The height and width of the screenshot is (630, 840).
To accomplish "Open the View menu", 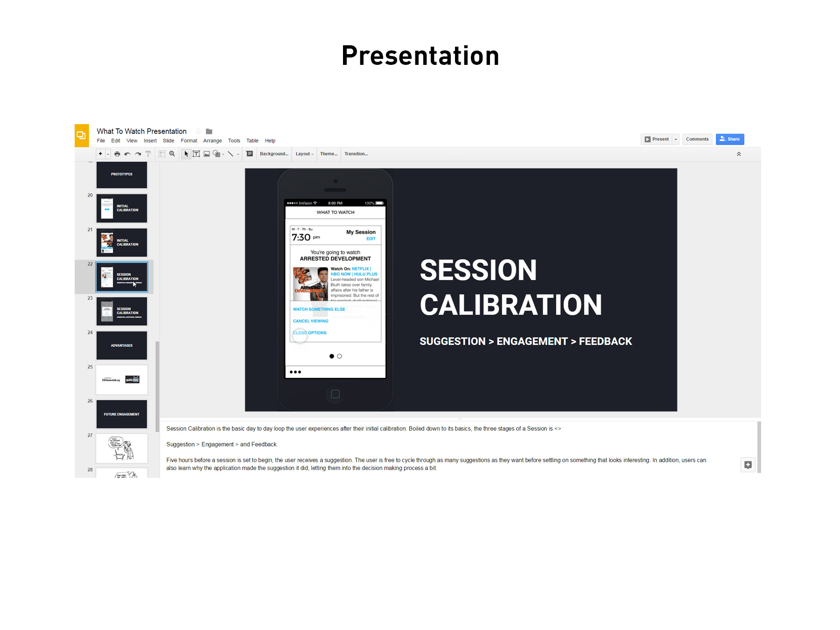I will [132, 141].
